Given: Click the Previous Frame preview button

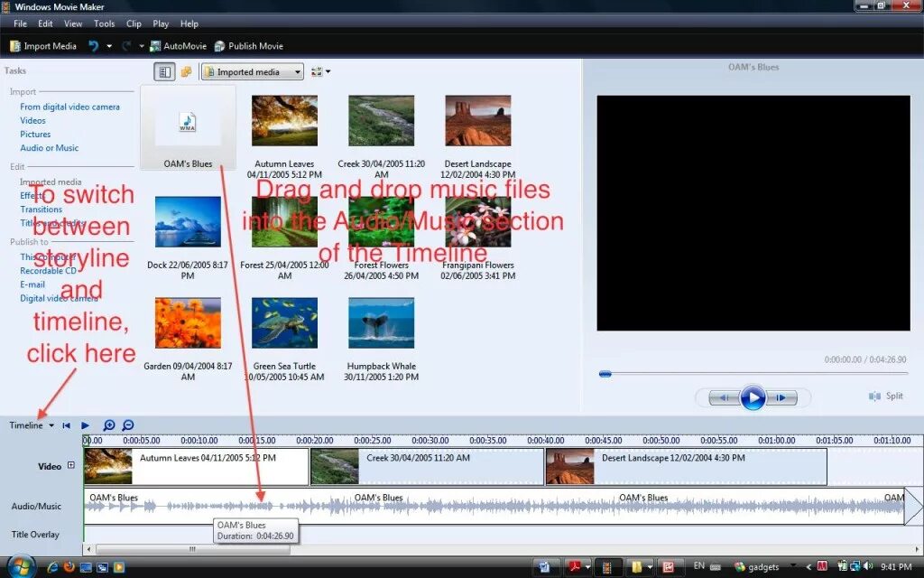Looking at the screenshot, I should coord(723,397).
